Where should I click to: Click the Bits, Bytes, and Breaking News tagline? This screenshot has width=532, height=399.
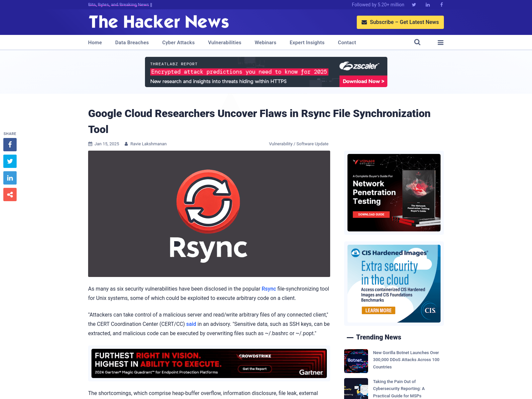point(118,5)
